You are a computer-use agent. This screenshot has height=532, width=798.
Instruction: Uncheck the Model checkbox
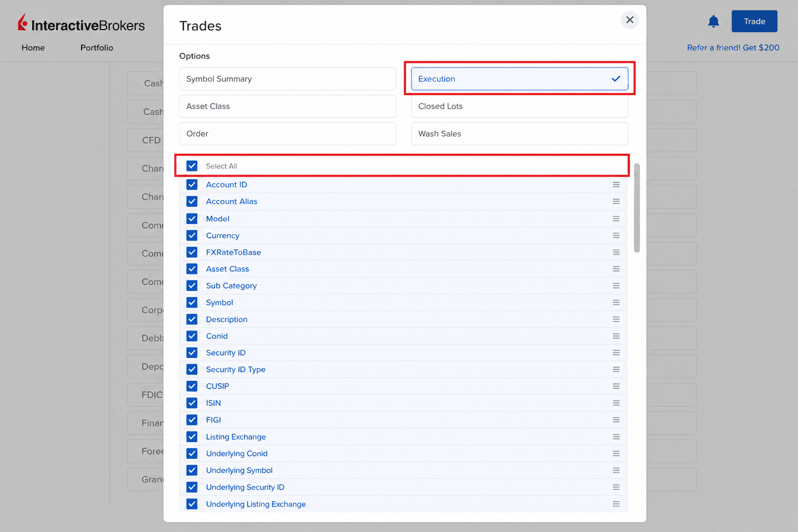pos(192,219)
